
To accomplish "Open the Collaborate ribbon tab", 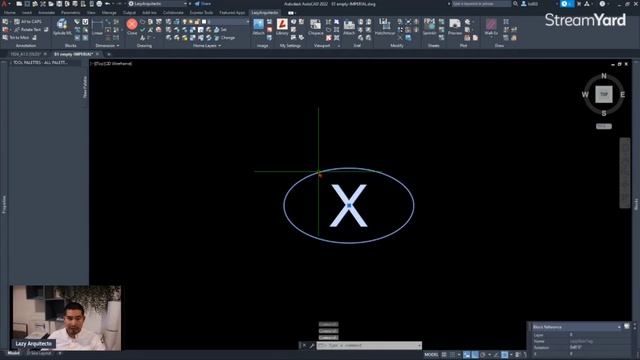I will [x=173, y=13].
